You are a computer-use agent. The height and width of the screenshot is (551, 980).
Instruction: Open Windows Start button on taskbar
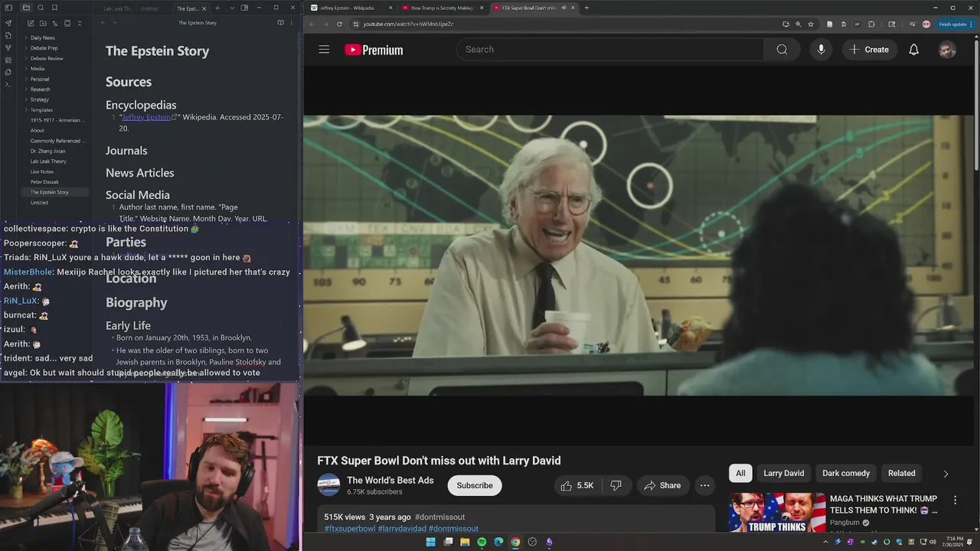click(x=430, y=542)
